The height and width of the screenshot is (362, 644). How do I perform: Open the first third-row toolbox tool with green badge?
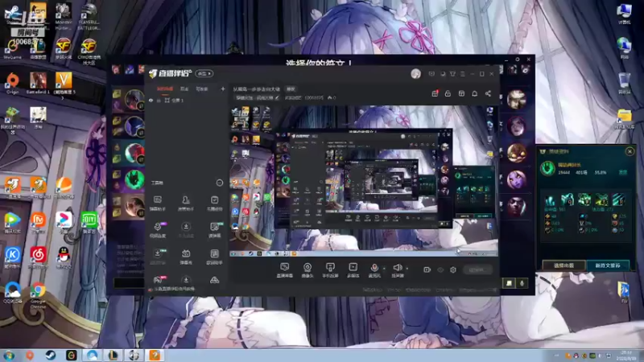(158, 257)
